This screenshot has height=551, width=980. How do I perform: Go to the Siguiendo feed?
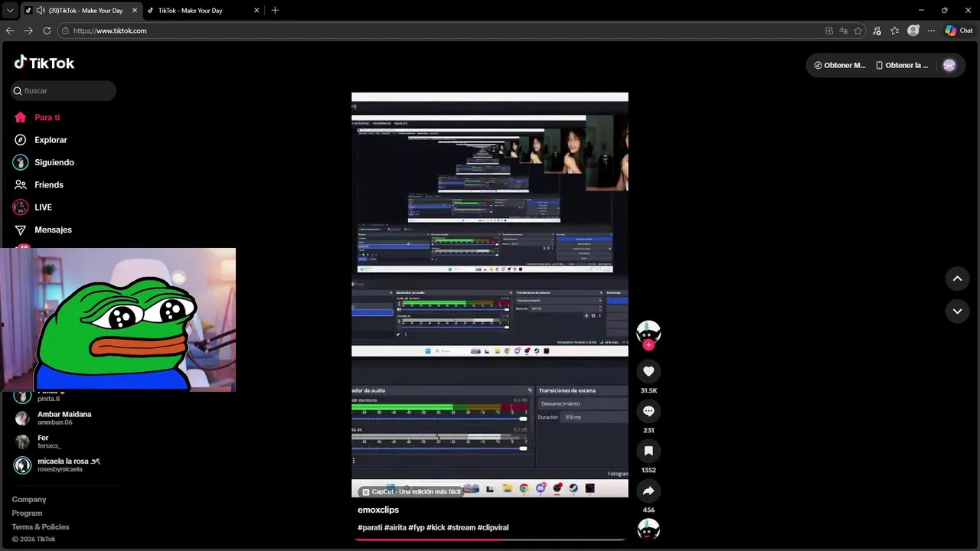(44, 162)
